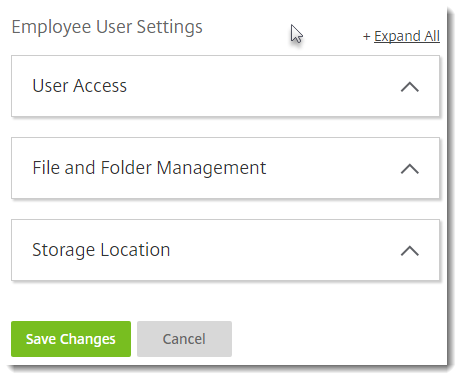This screenshot has height=380, width=462.
Task: Save the employee settings with Save Changes
Action: (x=71, y=339)
